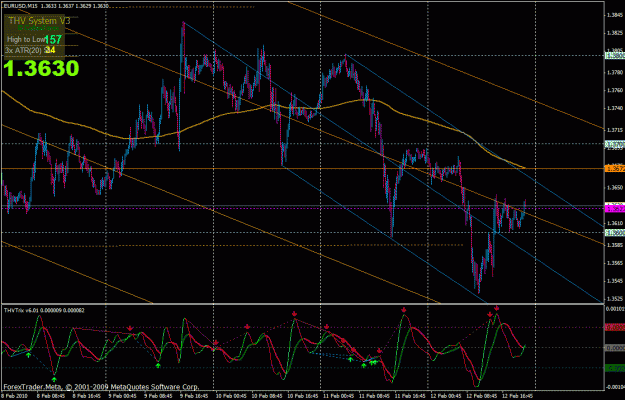Click 1.3780 on the price scale
625x400 pixels.
[614, 73]
